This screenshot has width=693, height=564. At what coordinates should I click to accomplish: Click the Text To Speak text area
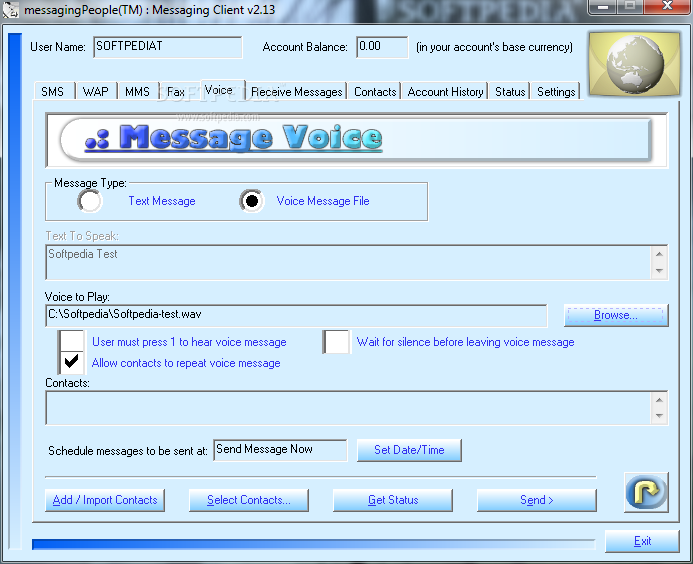tap(348, 262)
